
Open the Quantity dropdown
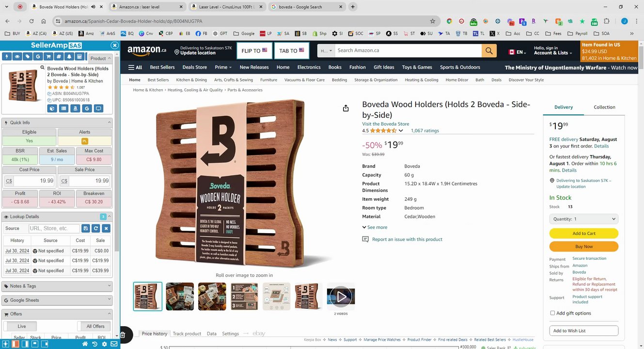click(584, 219)
